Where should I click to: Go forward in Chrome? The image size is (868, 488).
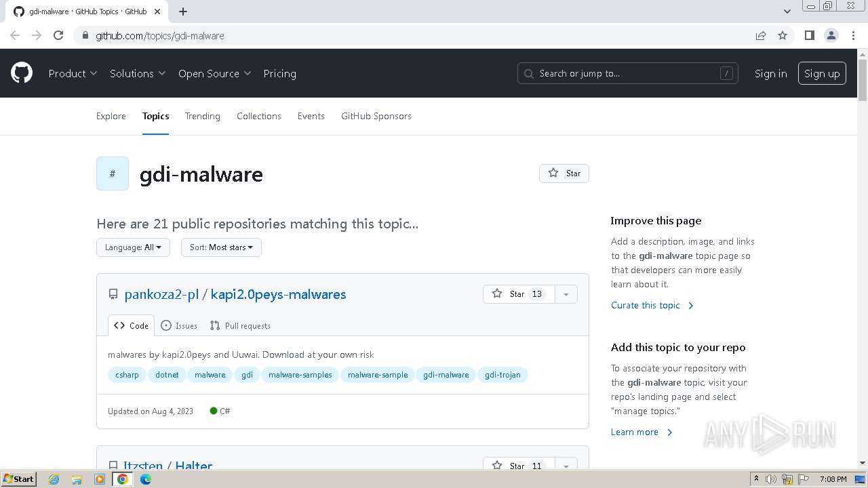37,35
